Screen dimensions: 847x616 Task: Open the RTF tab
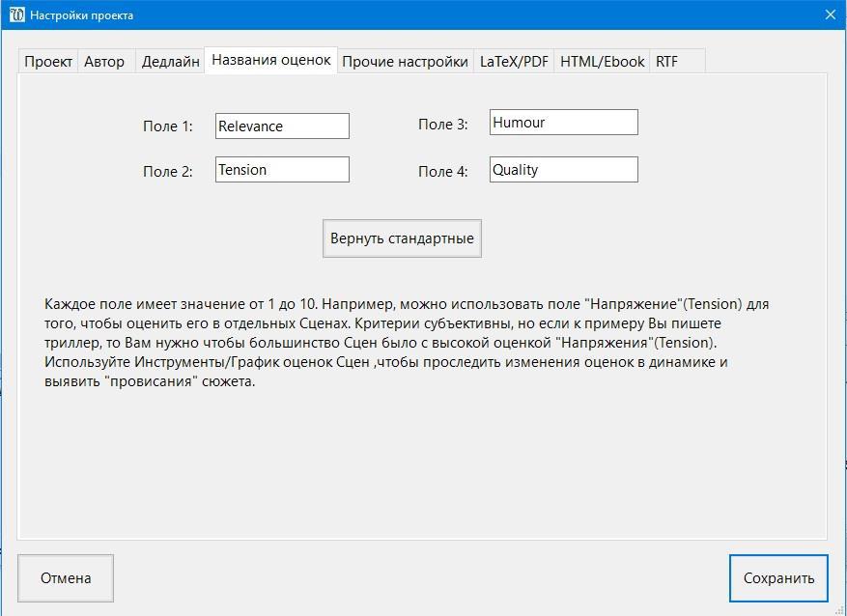pyautogui.click(x=666, y=61)
